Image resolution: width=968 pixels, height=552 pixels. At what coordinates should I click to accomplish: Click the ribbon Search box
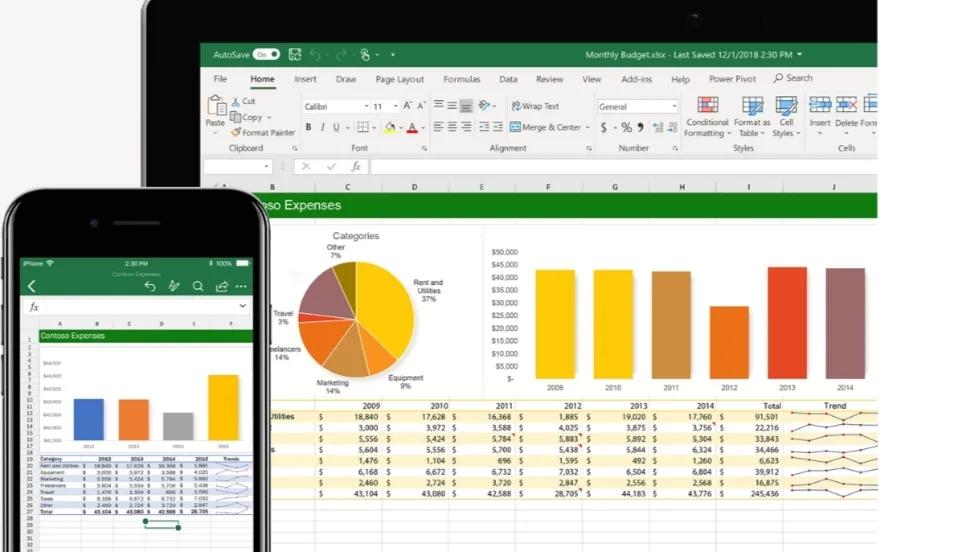(x=793, y=78)
